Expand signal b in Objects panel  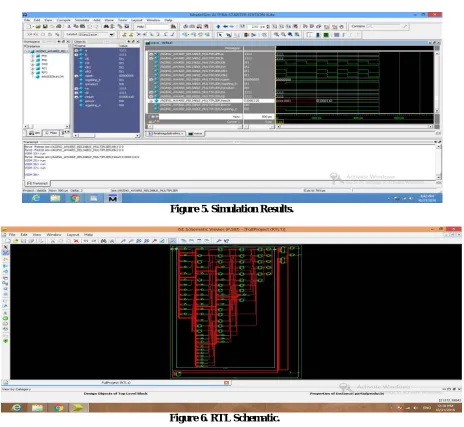click(x=76, y=55)
